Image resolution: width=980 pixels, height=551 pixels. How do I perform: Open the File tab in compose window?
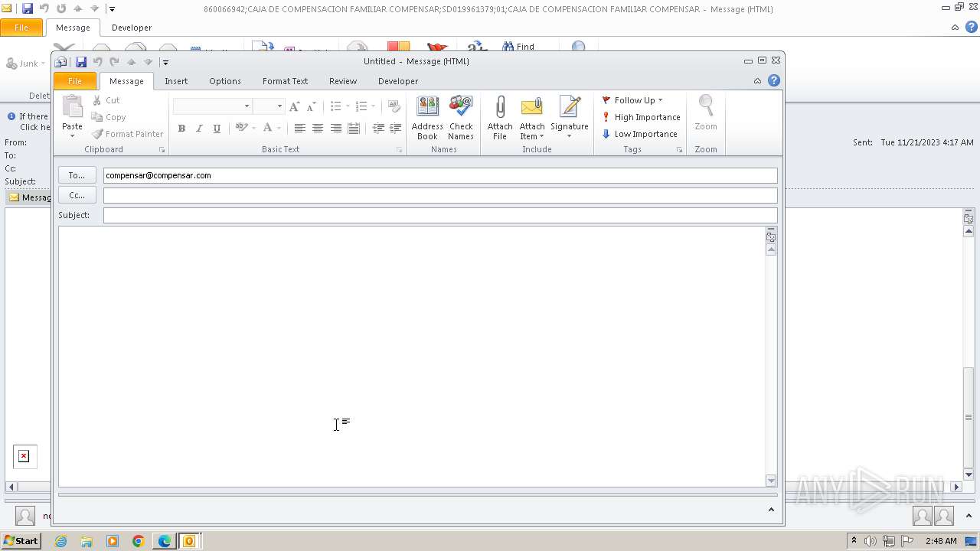pos(75,81)
